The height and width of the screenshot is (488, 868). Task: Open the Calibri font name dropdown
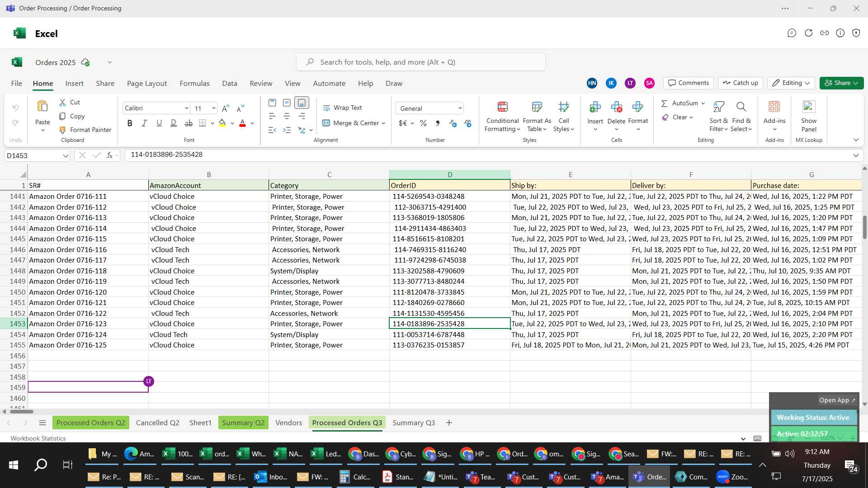[186, 108]
